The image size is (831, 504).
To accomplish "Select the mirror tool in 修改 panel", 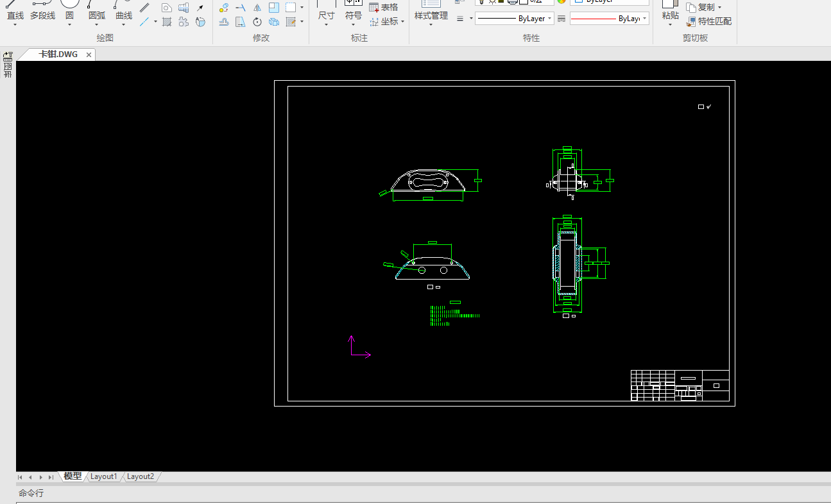I will [257, 8].
